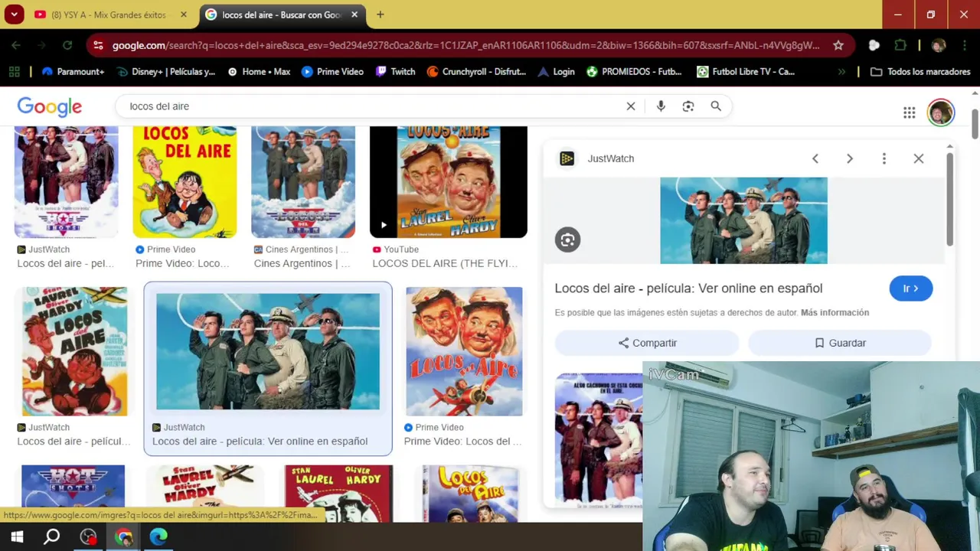Play the YouTube LOCOS DEL AIRE video result

tap(449, 182)
